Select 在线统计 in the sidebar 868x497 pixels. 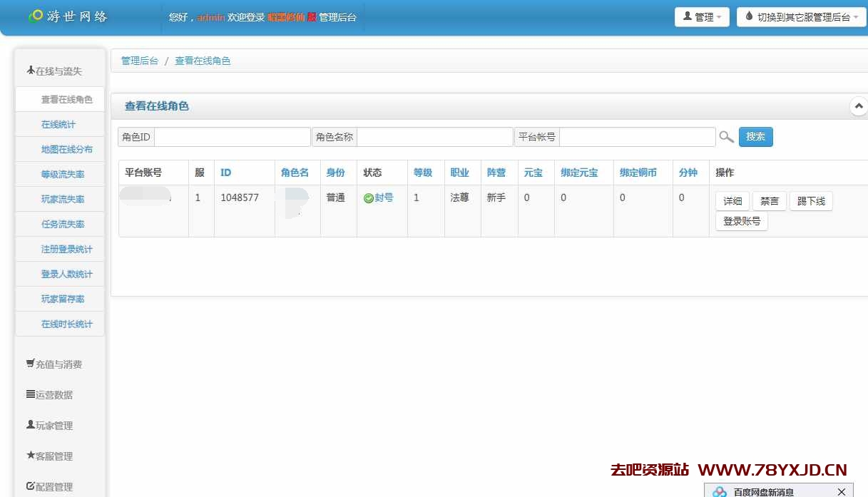pos(58,125)
